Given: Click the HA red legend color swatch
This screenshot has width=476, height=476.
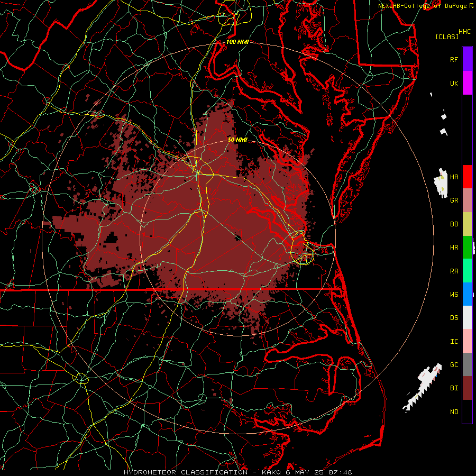Looking at the screenshot, I should point(467,177).
